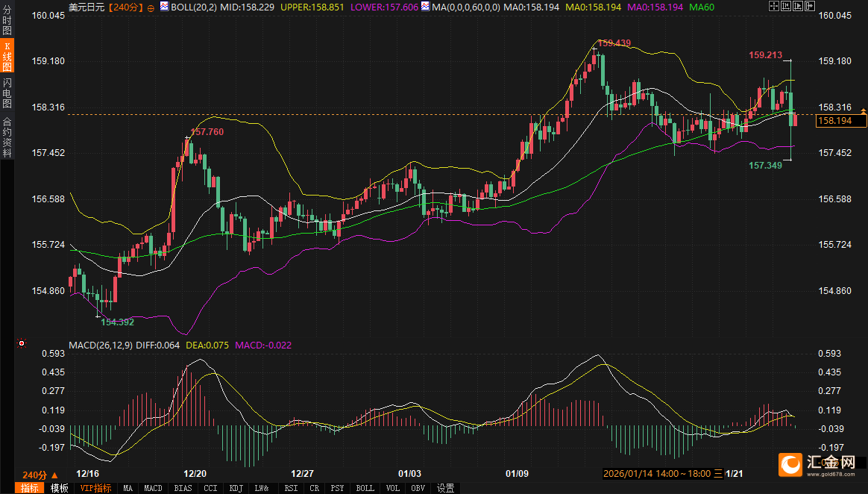Click the MA indicator icon in chart header

[x=424, y=7]
